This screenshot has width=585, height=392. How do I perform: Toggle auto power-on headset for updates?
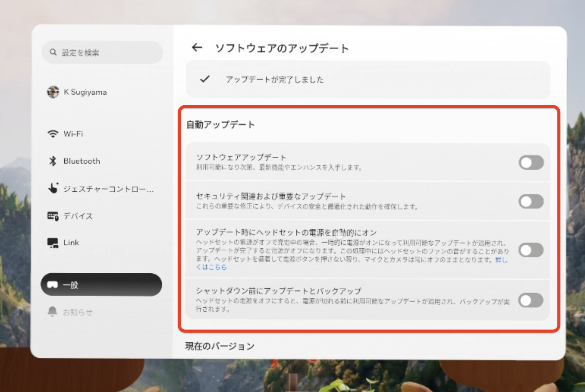531,250
